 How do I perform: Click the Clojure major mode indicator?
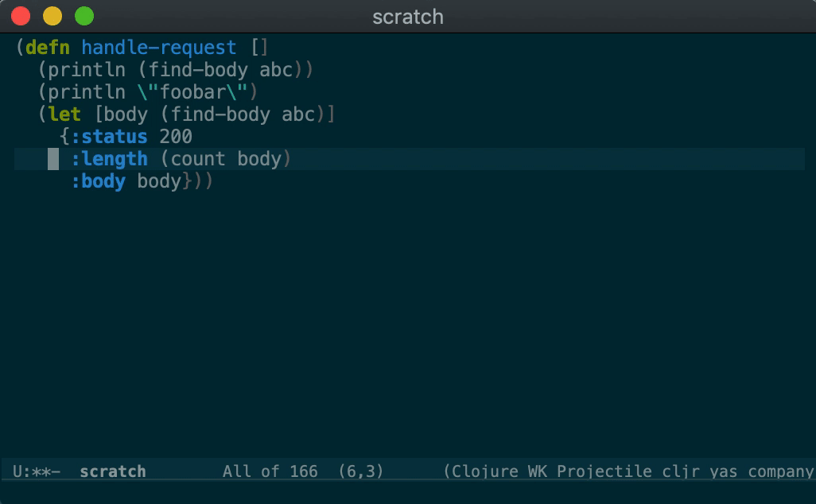(488, 471)
